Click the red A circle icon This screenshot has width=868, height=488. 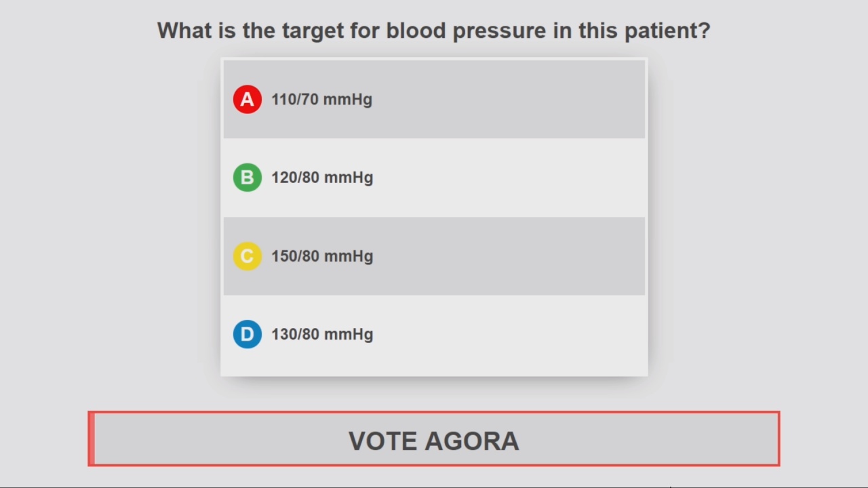(x=248, y=100)
